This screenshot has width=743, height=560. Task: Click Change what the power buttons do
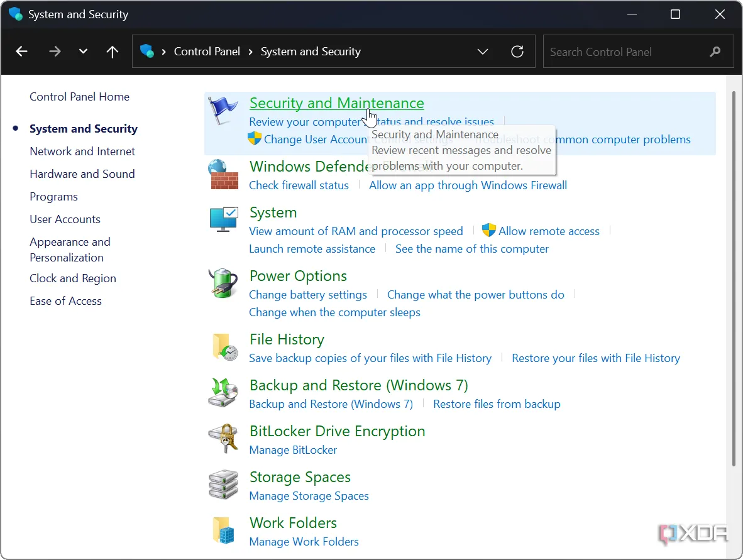[476, 295]
